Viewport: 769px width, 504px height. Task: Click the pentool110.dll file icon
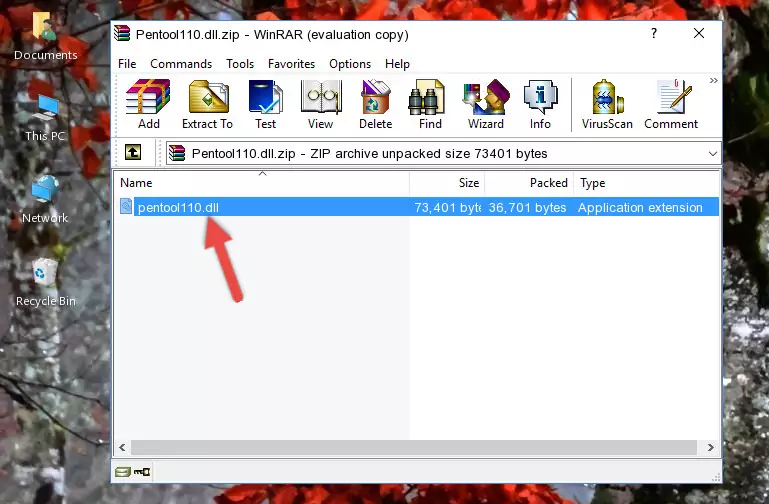126,206
